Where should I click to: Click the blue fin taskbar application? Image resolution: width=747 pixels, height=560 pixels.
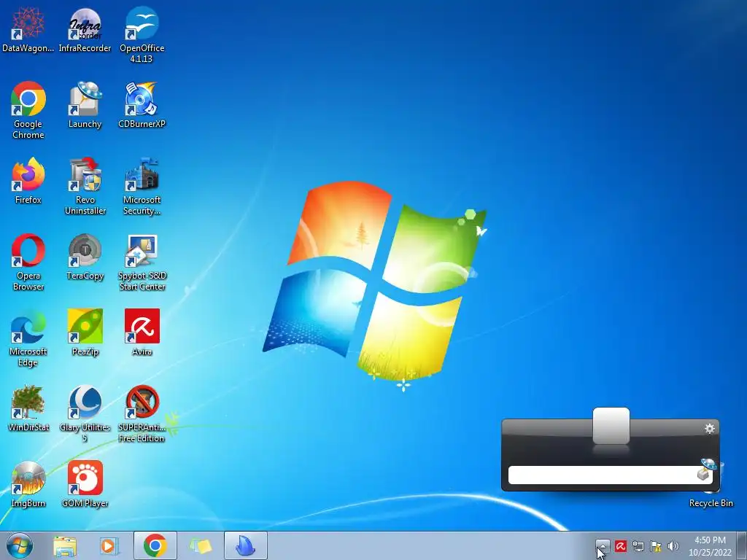coord(246,545)
